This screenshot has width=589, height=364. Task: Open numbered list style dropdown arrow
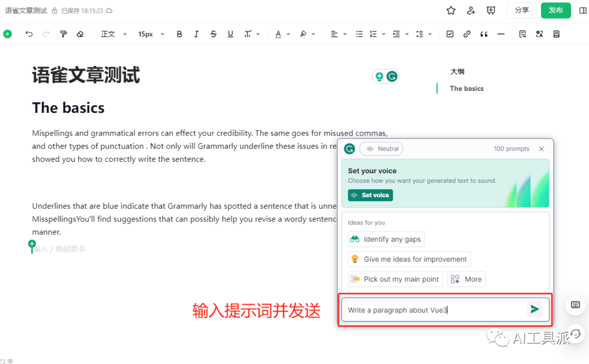pos(383,34)
